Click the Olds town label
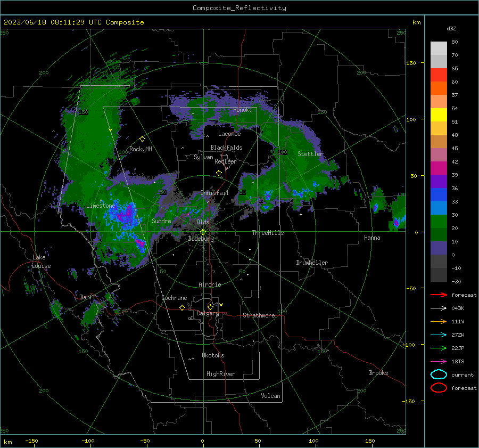The width and height of the screenshot is (479, 448). click(203, 222)
